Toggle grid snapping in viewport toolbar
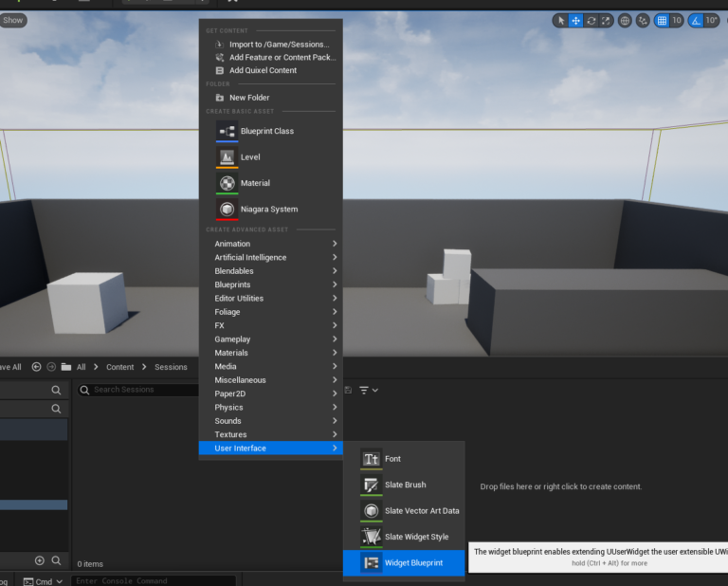728x586 pixels. coord(663,20)
